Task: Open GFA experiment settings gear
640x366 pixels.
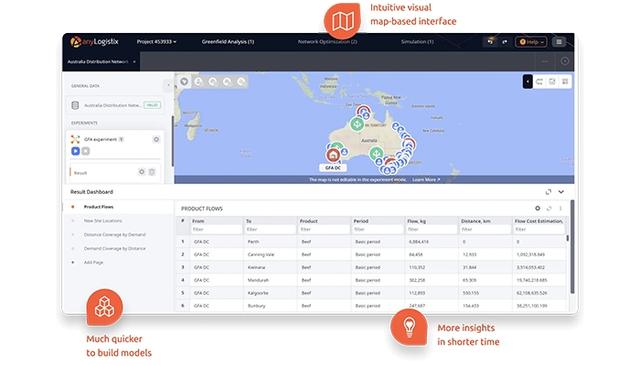Action: (x=156, y=140)
